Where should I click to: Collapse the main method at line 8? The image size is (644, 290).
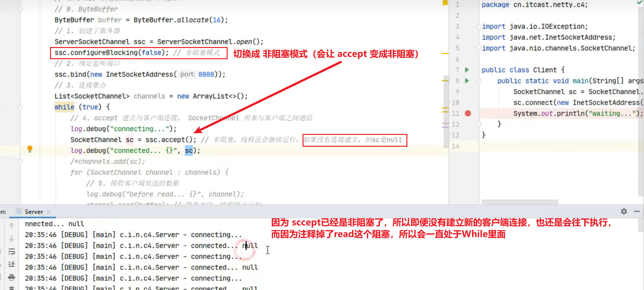coord(479,81)
